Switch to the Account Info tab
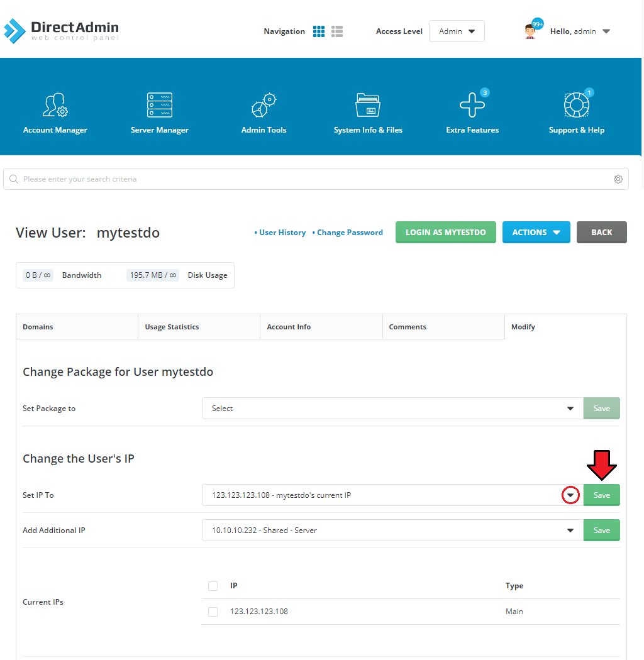This screenshot has width=644, height=660. 321,327
